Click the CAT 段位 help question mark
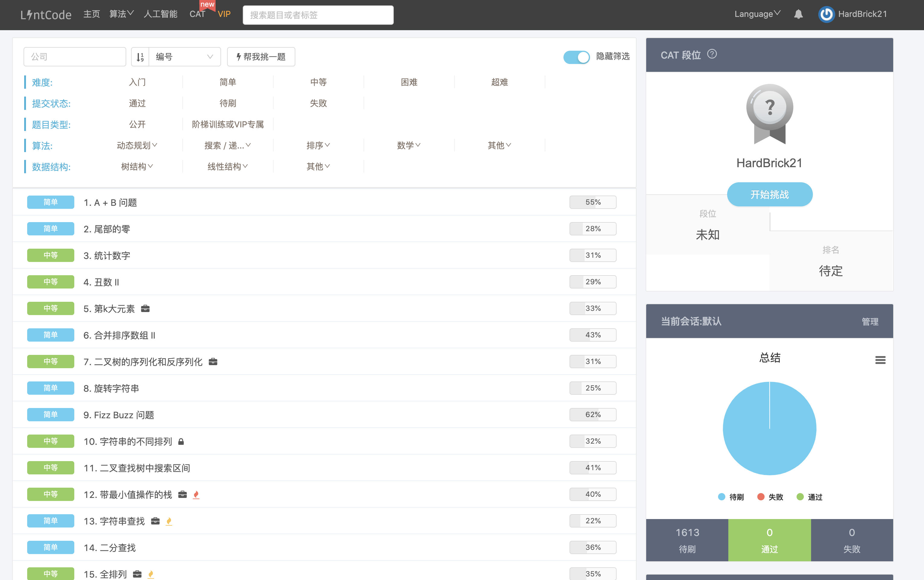 [712, 54]
